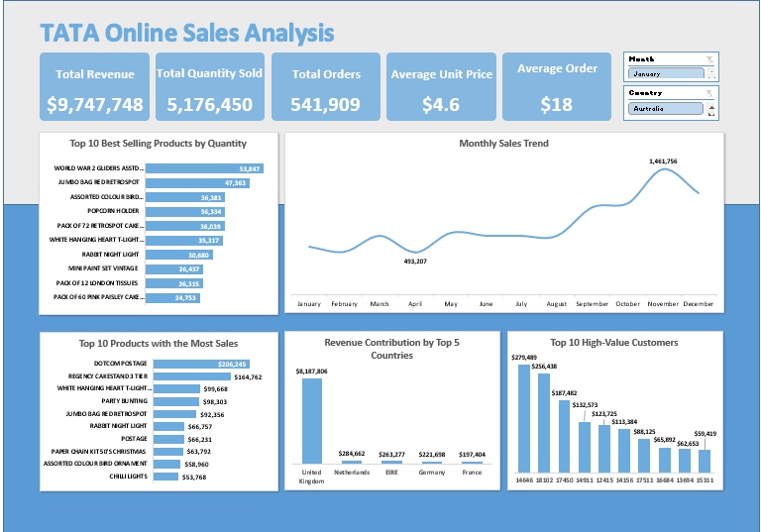Select the Top 10 Best Selling Products chart title
Viewport: 761px width, 532px height.
[x=159, y=144]
